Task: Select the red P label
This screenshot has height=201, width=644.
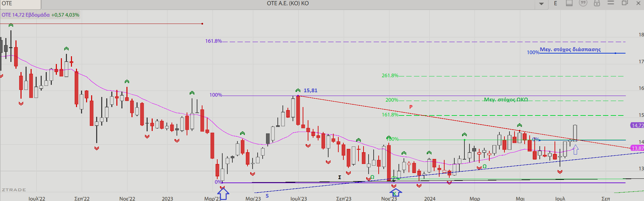Action: click(411, 107)
